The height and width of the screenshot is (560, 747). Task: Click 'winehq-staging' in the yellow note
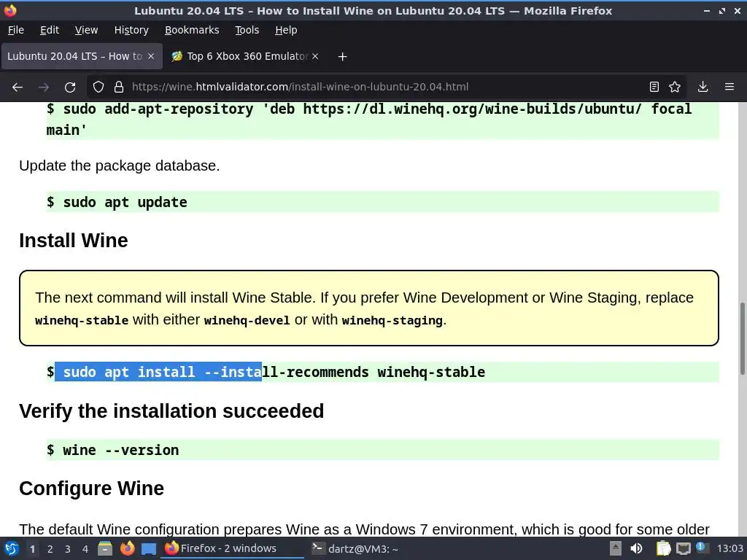tap(392, 321)
